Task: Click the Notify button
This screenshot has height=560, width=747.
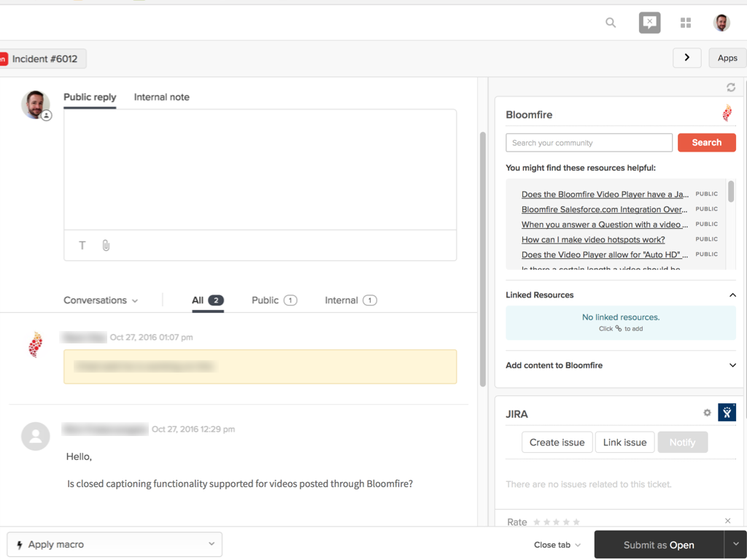Action: click(682, 443)
